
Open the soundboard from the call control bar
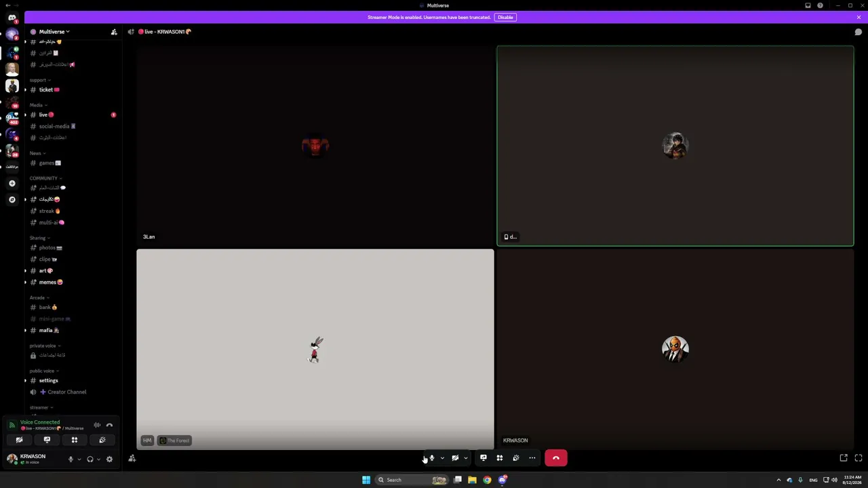[x=516, y=458]
